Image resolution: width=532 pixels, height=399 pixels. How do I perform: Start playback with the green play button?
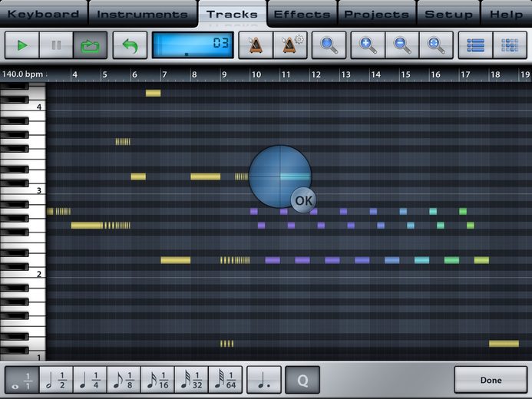click(x=22, y=45)
